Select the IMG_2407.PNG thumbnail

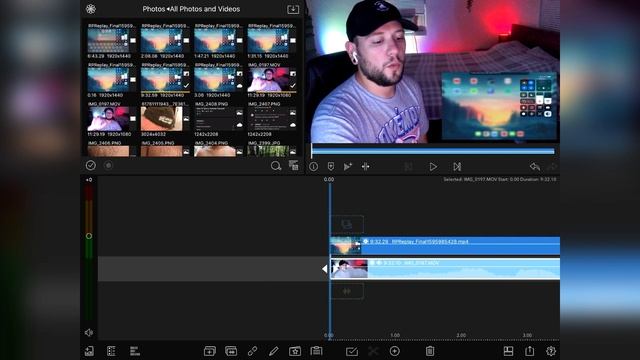click(x=269, y=119)
